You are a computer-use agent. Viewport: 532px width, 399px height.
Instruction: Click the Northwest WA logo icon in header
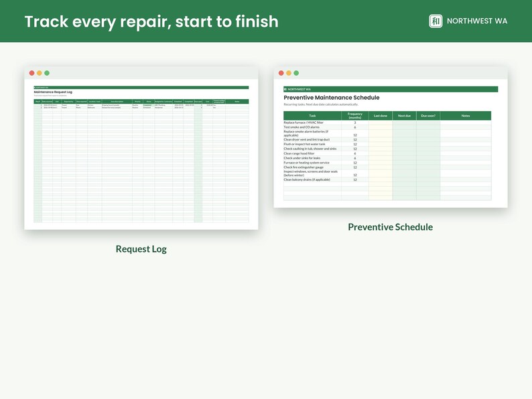[436, 21]
